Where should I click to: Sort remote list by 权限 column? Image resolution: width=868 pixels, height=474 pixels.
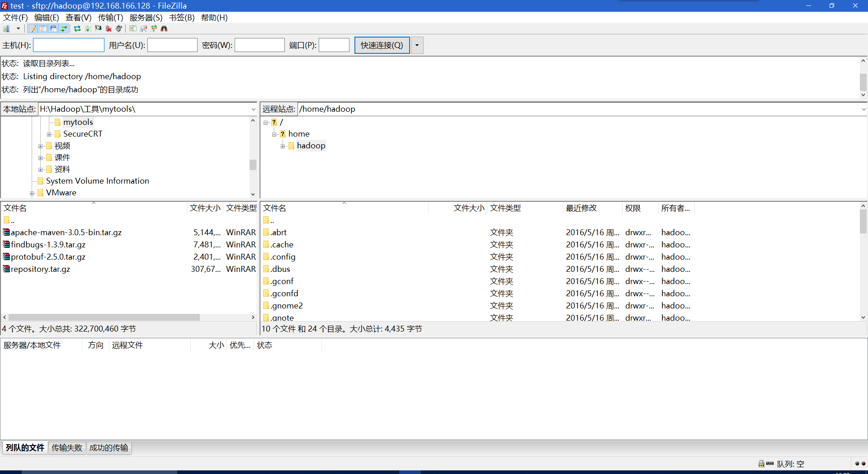coord(640,208)
